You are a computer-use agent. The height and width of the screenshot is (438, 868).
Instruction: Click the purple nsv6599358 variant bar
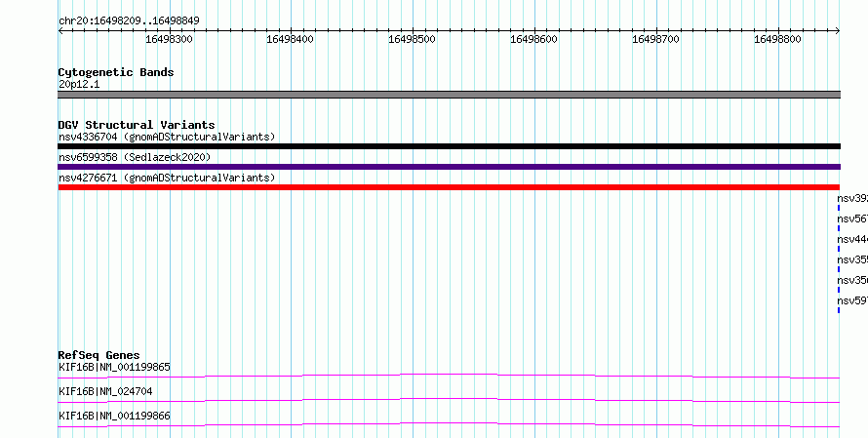pyautogui.click(x=449, y=167)
